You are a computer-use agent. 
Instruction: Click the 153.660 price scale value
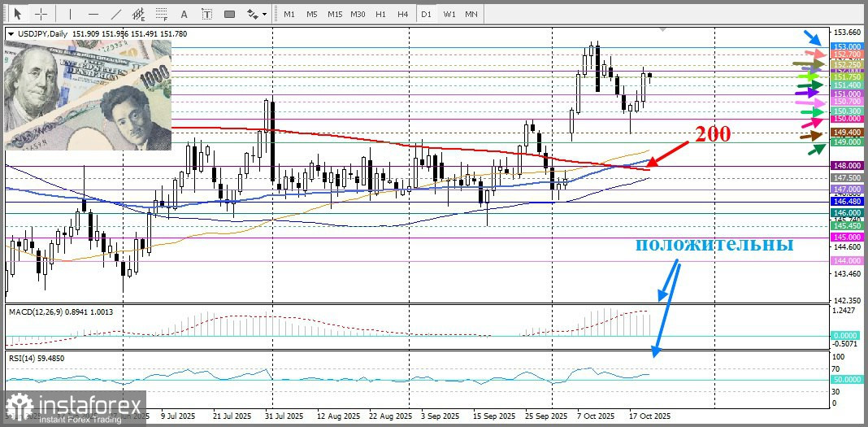click(x=846, y=32)
